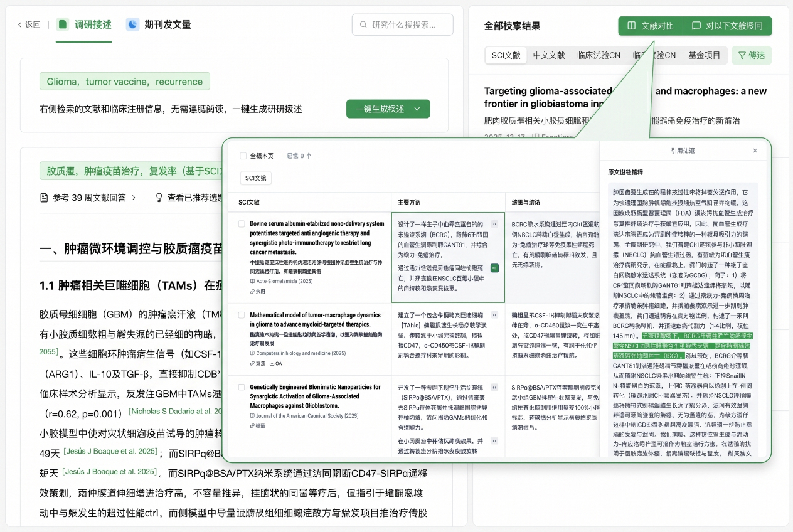Viewport: 793px width, 532px height.
Task: Go back using the 返回 arrow
Action: tap(29, 25)
